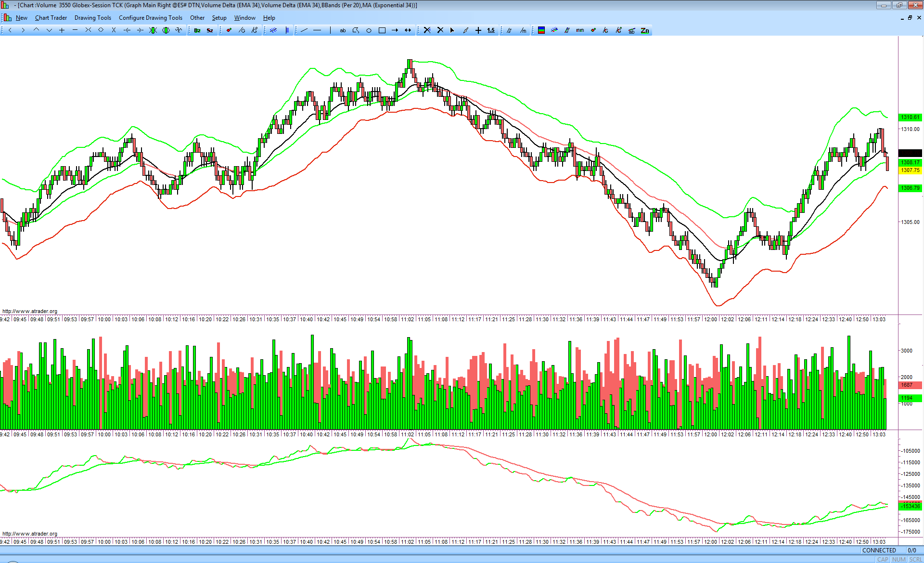Select the 'ab' text annotation tool
This screenshot has width=924, height=563.
(343, 30)
